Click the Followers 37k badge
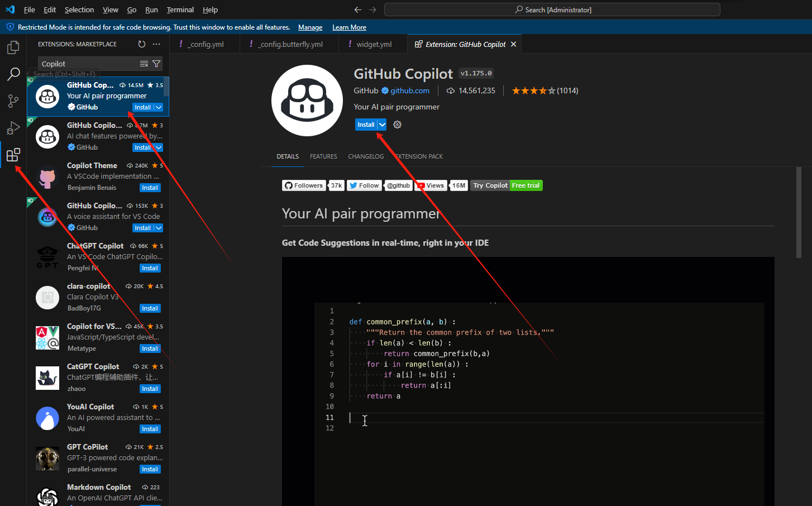Screen dimensions: 812x506 click(313, 185)
